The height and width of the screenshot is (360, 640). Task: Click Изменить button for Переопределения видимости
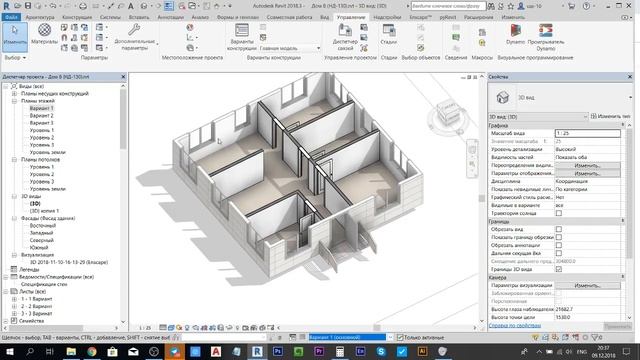(588, 165)
